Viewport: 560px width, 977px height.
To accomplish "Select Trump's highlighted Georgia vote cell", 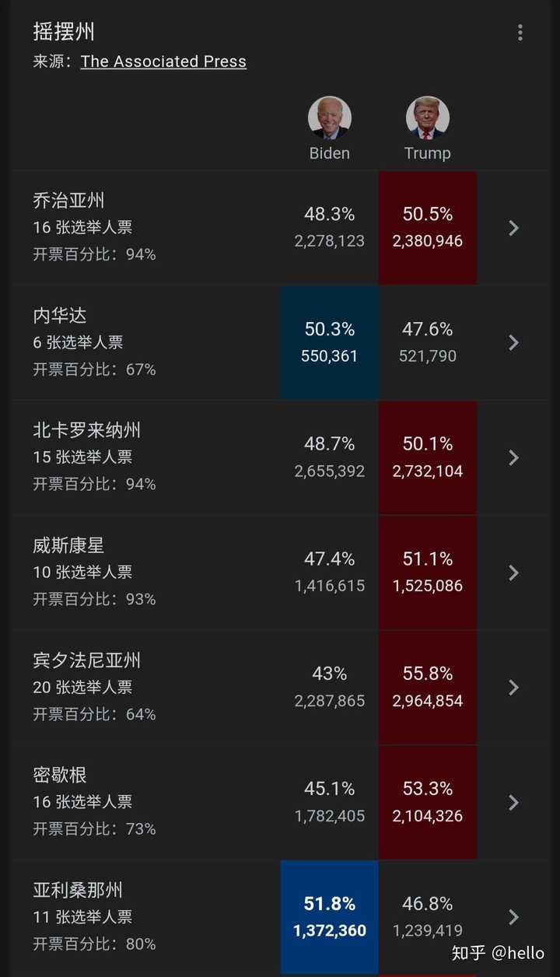I will (427, 226).
